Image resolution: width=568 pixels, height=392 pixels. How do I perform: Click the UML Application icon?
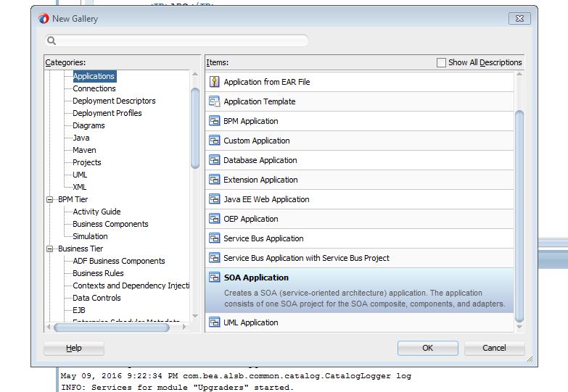point(215,322)
